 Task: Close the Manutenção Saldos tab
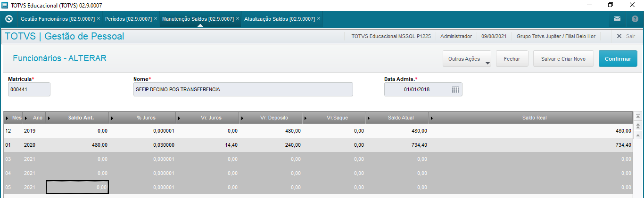pyautogui.click(x=238, y=19)
